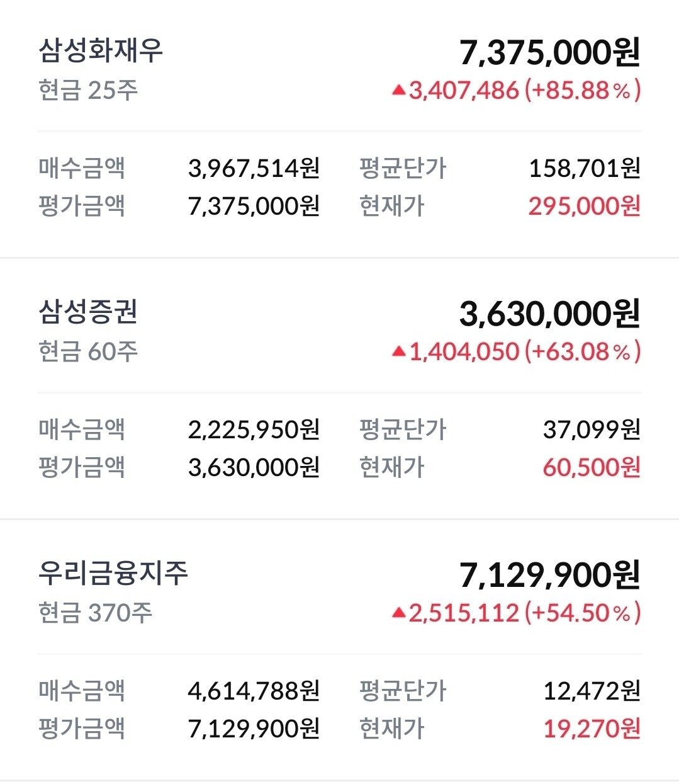This screenshot has height=784, width=679.
Task: Click red up-triangle beside 3,407,486 gain
Action: (398, 91)
